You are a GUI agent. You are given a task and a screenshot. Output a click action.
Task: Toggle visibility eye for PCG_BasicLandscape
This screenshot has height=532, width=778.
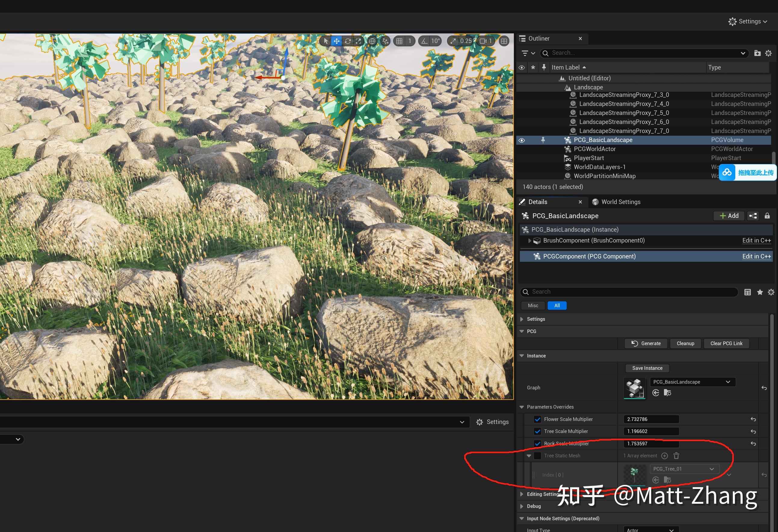tap(522, 140)
